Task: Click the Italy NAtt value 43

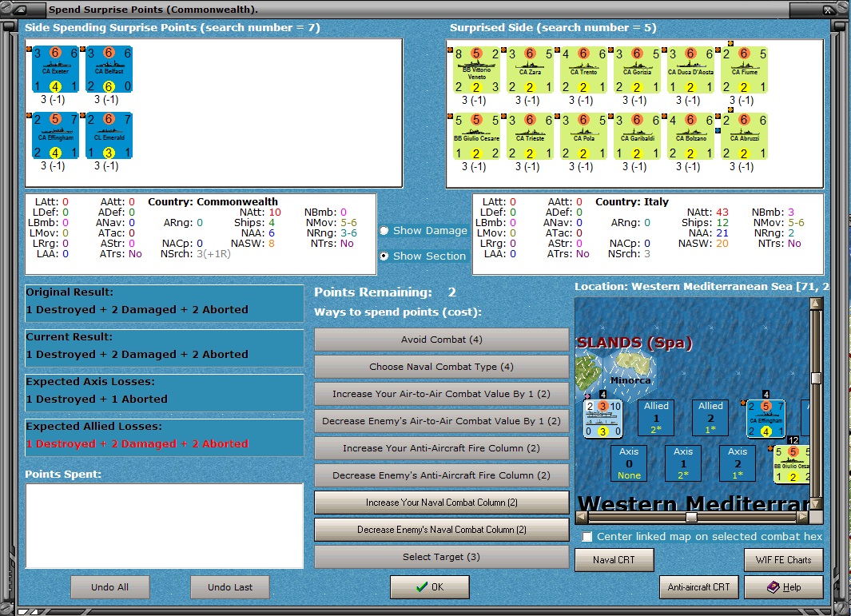Action: coord(722,213)
